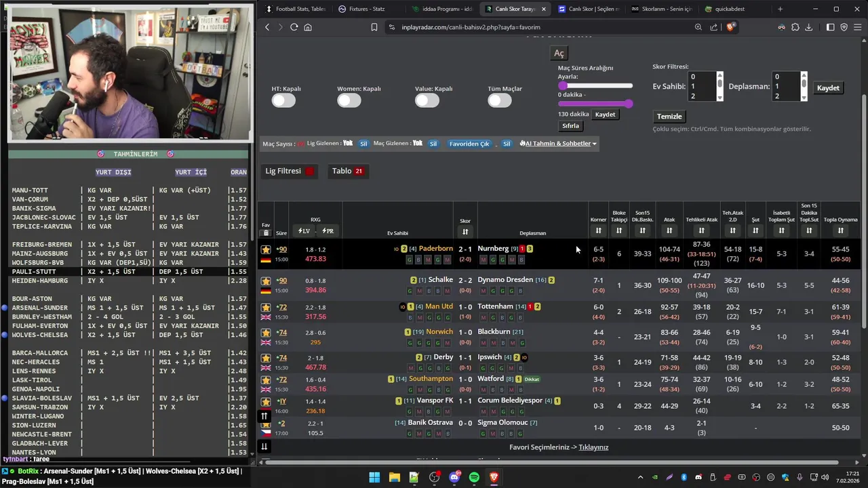Unstar the Man Utd vs Tottenham match
Screen dimensions: 868x488
pyautogui.click(x=266, y=307)
